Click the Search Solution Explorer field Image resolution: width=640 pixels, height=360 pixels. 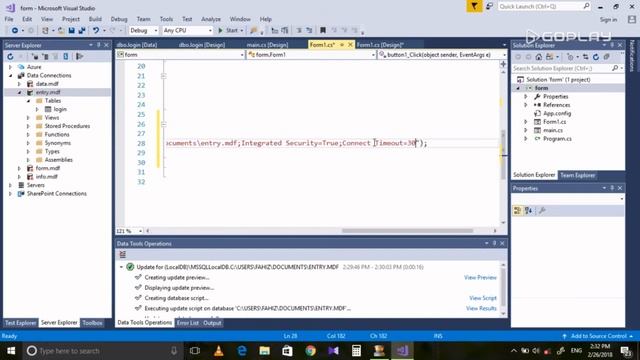click(x=568, y=68)
